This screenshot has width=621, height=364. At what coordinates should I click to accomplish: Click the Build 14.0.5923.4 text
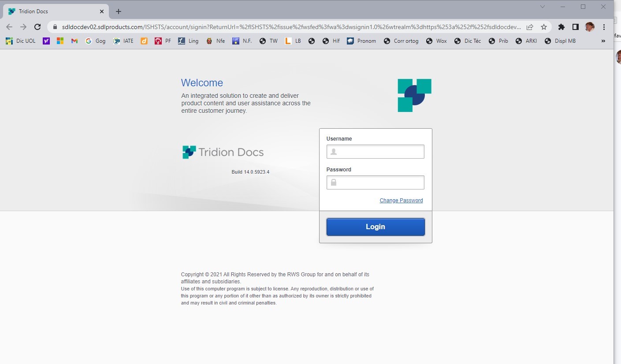click(250, 172)
